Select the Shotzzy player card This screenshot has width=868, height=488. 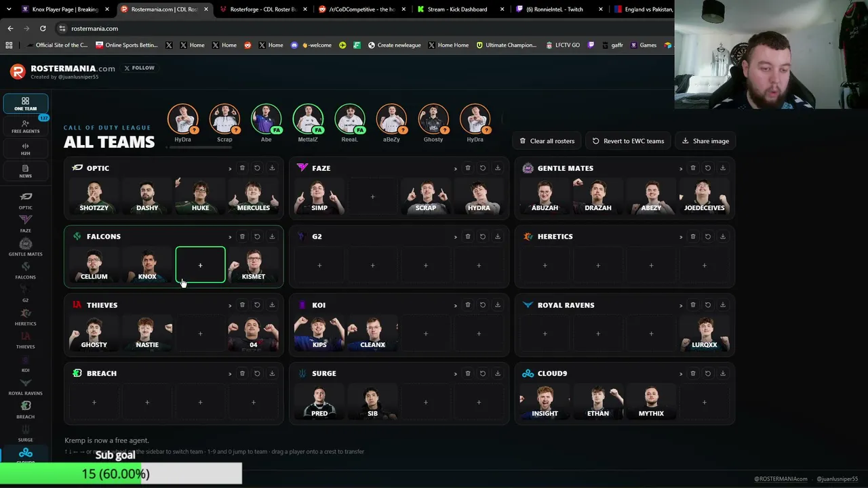pyautogui.click(x=94, y=197)
